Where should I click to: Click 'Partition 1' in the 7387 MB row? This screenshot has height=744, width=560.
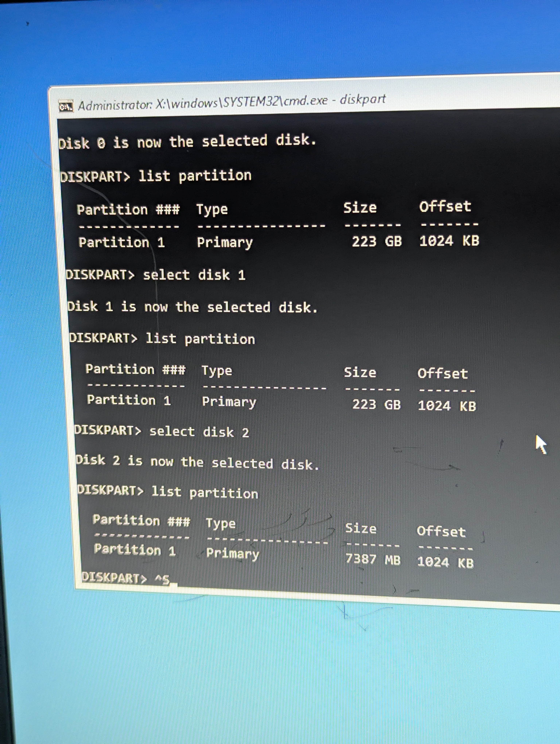[135, 550]
